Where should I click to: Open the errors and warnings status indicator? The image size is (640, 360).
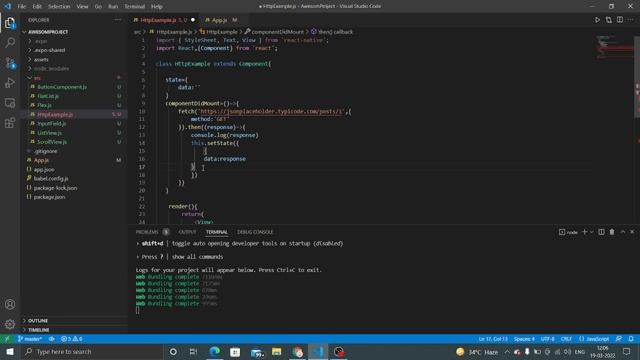[71, 339]
